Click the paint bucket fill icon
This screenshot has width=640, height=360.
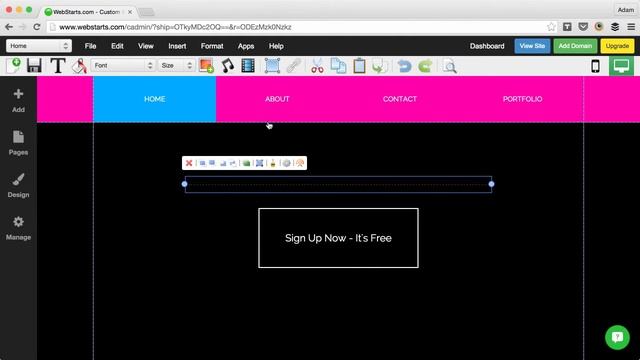[80, 66]
